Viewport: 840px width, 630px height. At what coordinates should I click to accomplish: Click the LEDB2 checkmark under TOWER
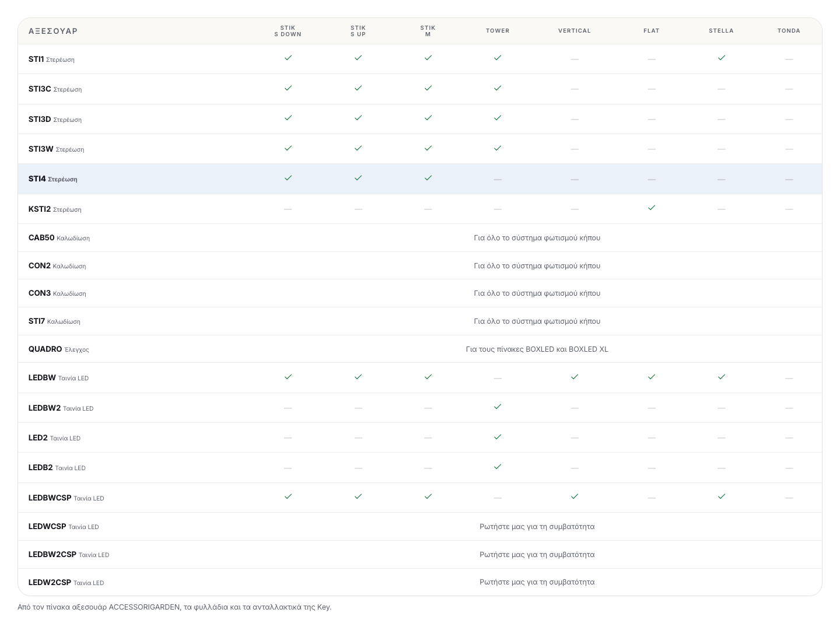498,467
